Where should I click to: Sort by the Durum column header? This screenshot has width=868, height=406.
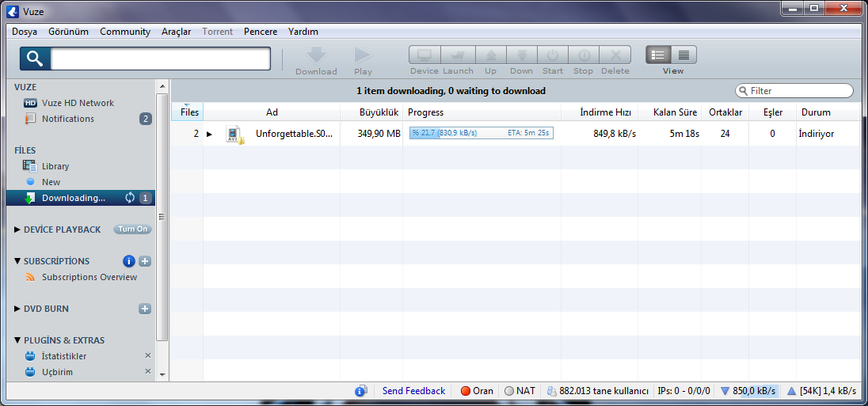(x=828, y=112)
